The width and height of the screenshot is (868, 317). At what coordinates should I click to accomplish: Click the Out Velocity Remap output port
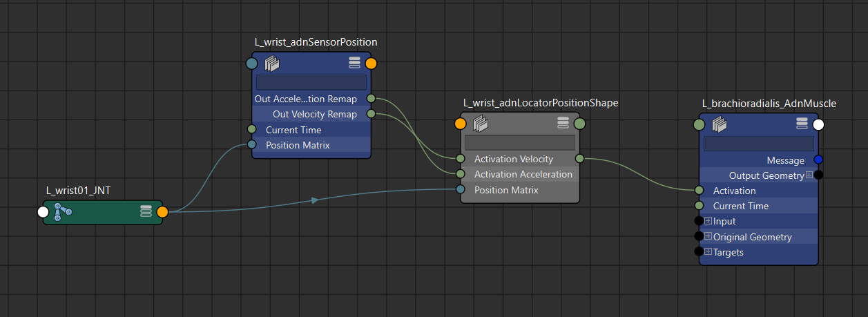click(x=371, y=114)
